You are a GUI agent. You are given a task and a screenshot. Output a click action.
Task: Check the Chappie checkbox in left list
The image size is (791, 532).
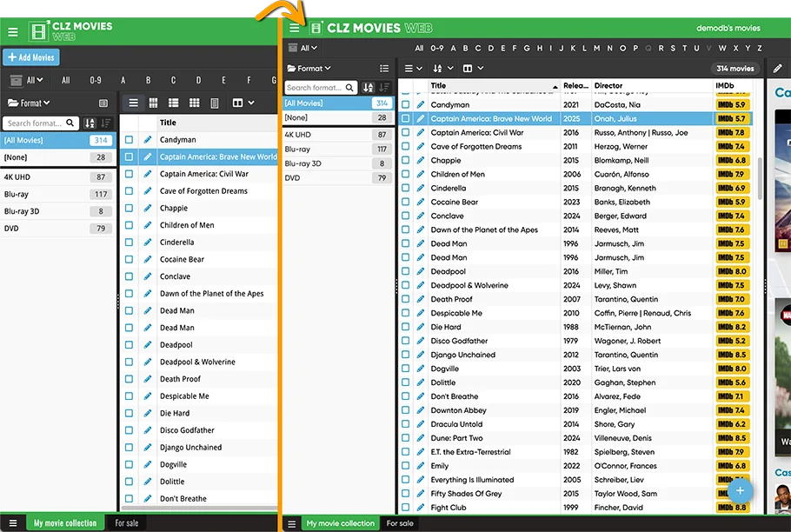[x=130, y=208]
